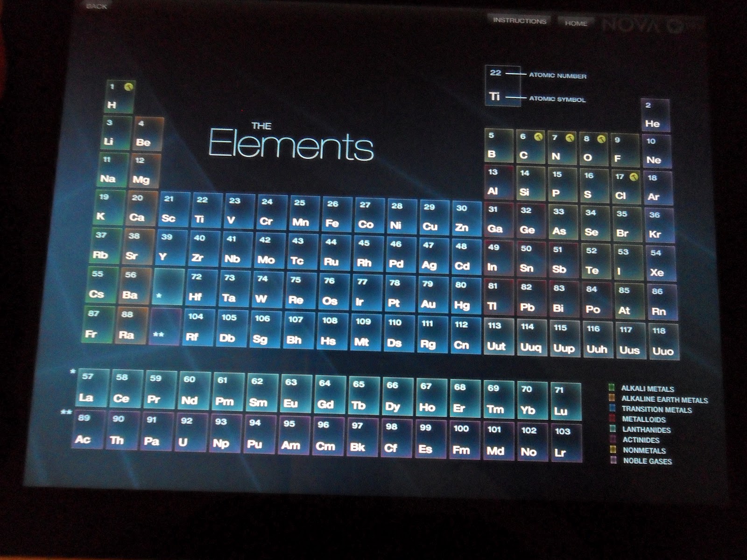The height and width of the screenshot is (560, 747).
Task: Open the Instructions page
Action: tap(520, 21)
